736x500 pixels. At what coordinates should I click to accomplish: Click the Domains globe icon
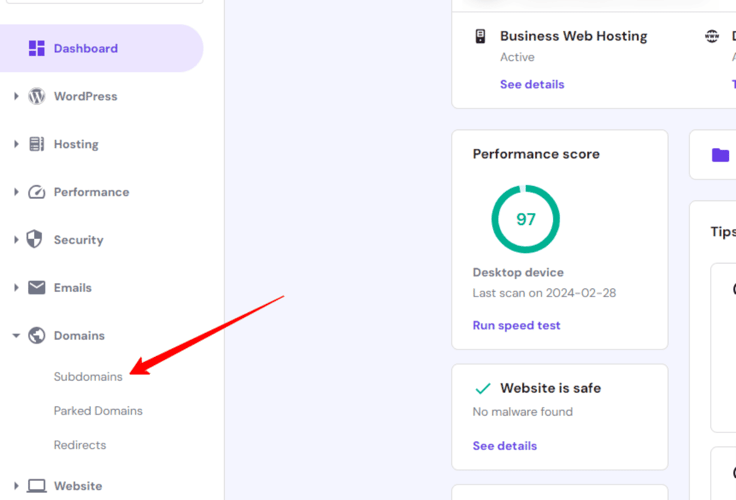coord(37,335)
